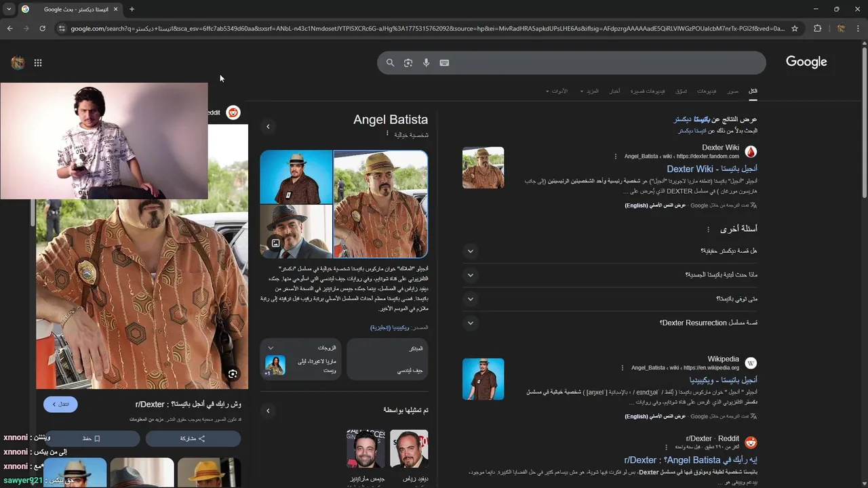Image resolution: width=868 pixels, height=488 pixels.
Task: Open the on-screen keyboard icon in search box
Action: 444,62
